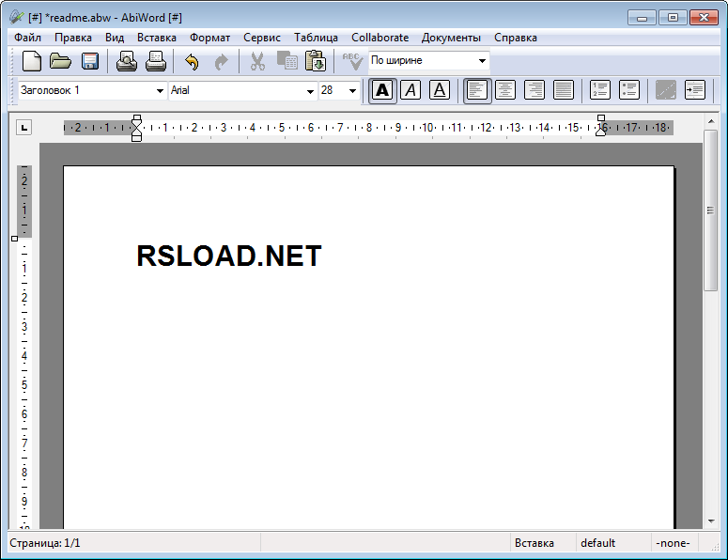The height and width of the screenshot is (560, 728).
Task: Align the paragraph right
Action: click(x=534, y=90)
